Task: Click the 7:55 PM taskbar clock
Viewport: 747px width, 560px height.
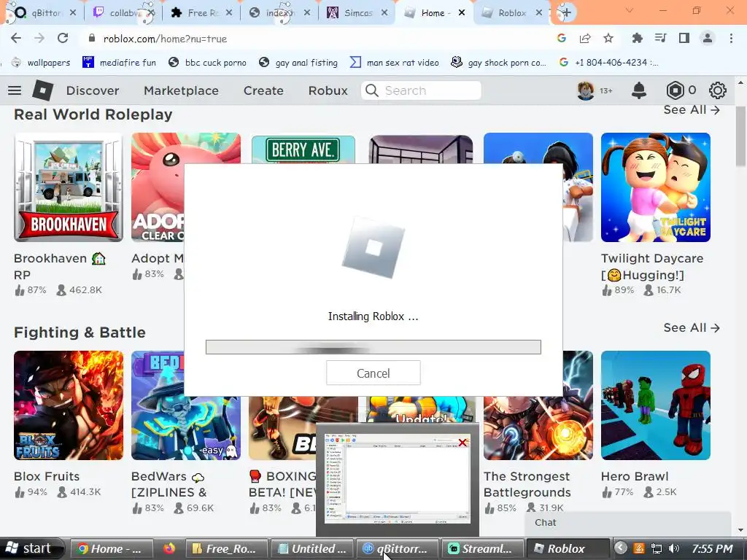Action: click(712, 548)
